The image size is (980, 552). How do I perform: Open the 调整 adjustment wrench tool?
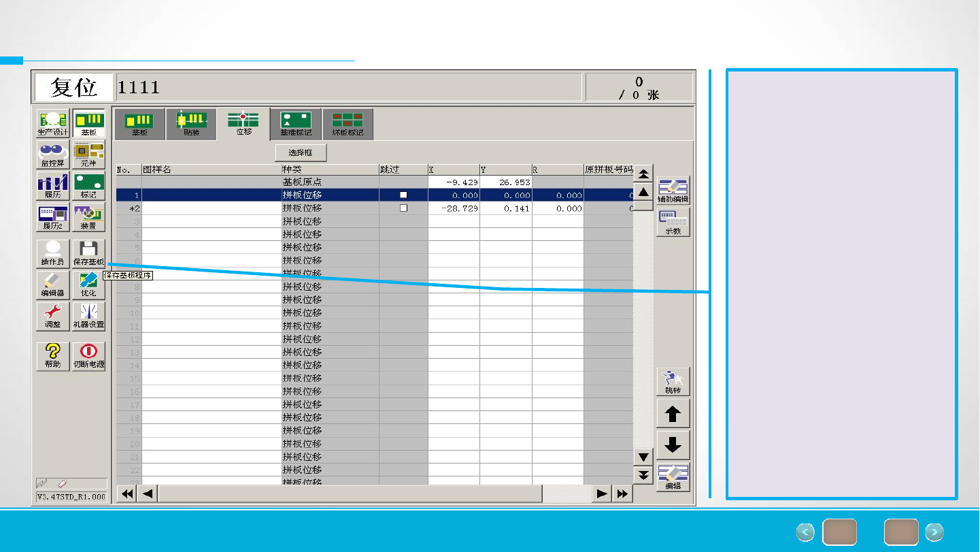click(x=52, y=316)
